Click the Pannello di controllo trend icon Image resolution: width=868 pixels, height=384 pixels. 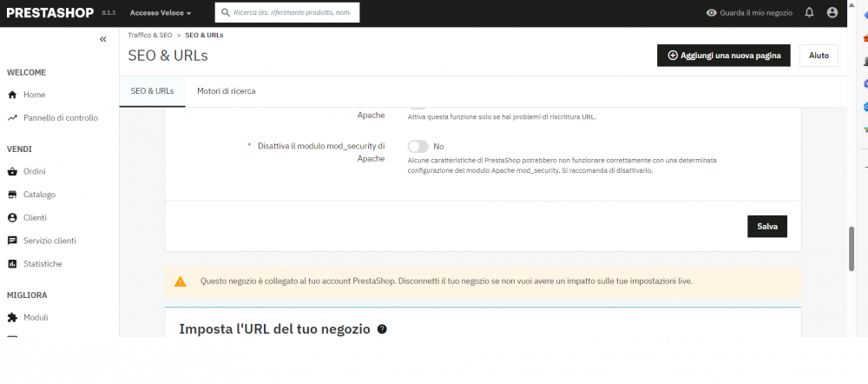click(12, 118)
